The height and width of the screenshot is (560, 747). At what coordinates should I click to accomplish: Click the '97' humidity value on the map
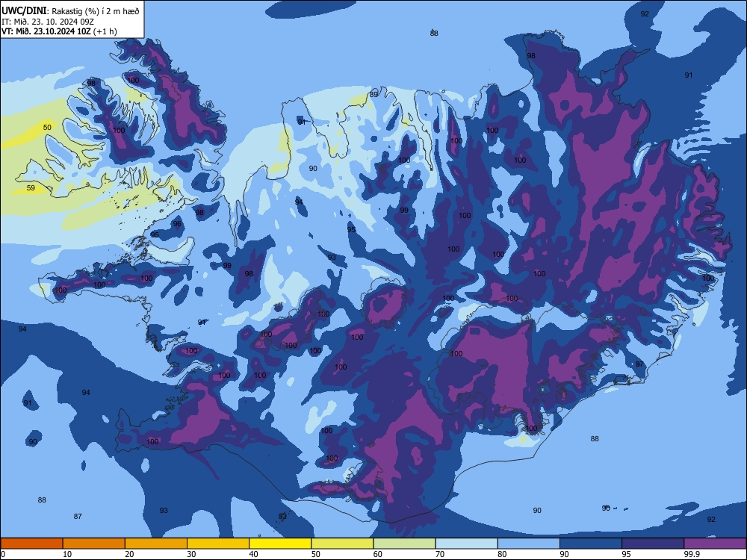(x=639, y=364)
